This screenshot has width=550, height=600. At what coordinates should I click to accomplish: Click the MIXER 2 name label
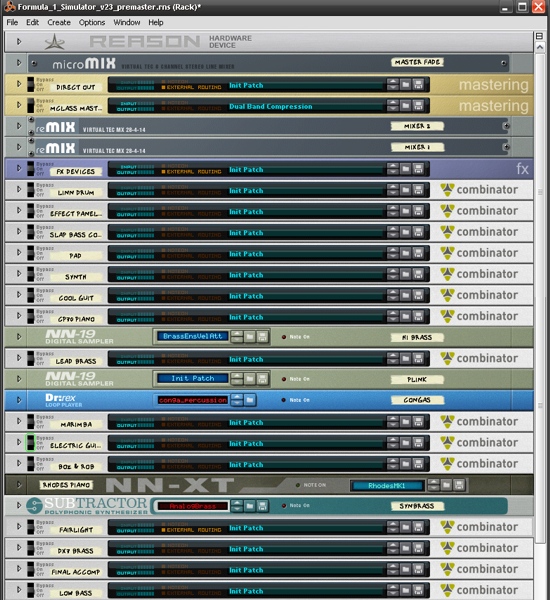(x=417, y=126)
